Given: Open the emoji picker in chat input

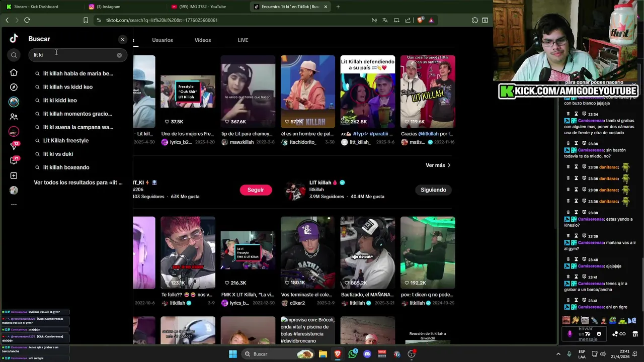Looking at the screenshot, I should tap(599, 334).
